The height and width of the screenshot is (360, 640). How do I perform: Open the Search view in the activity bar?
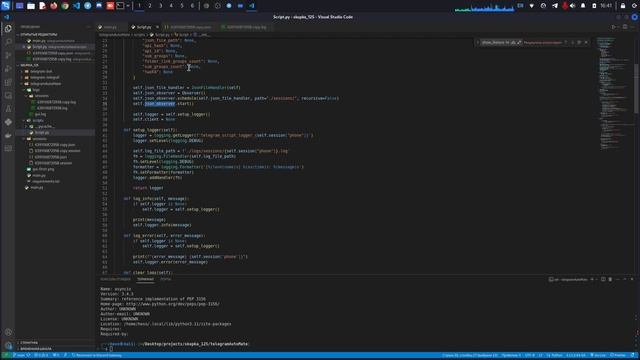click(8, 42)
